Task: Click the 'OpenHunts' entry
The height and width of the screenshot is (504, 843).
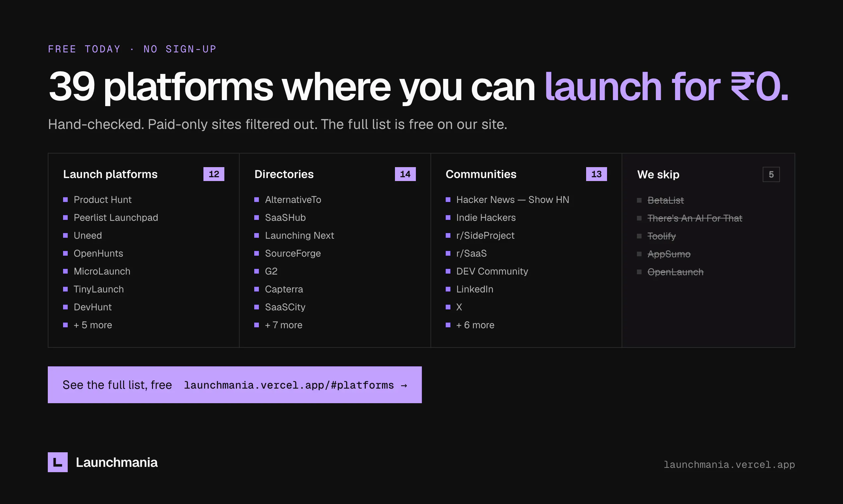Action: [98, 253]
